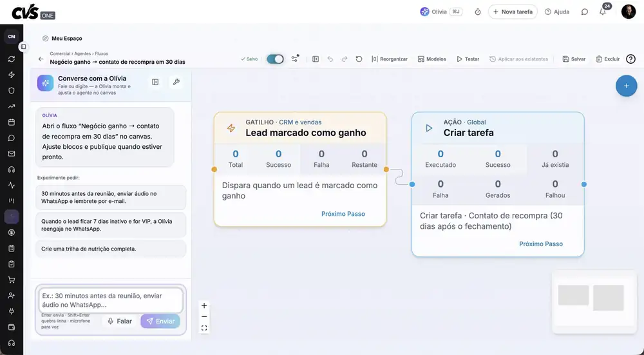Screen dimensions: 644x355
Task: Click Próximo Passo in Criar tarefa card
Action: (x=541, y=244)
